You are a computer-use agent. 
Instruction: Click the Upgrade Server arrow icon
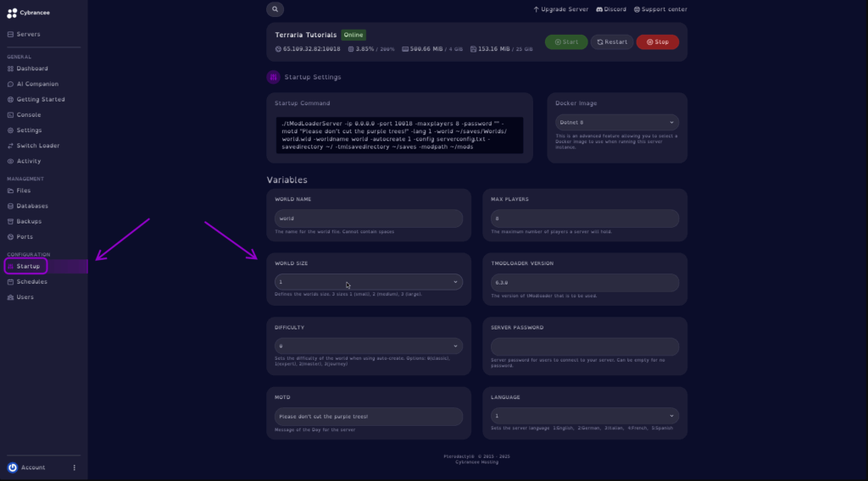536,9
